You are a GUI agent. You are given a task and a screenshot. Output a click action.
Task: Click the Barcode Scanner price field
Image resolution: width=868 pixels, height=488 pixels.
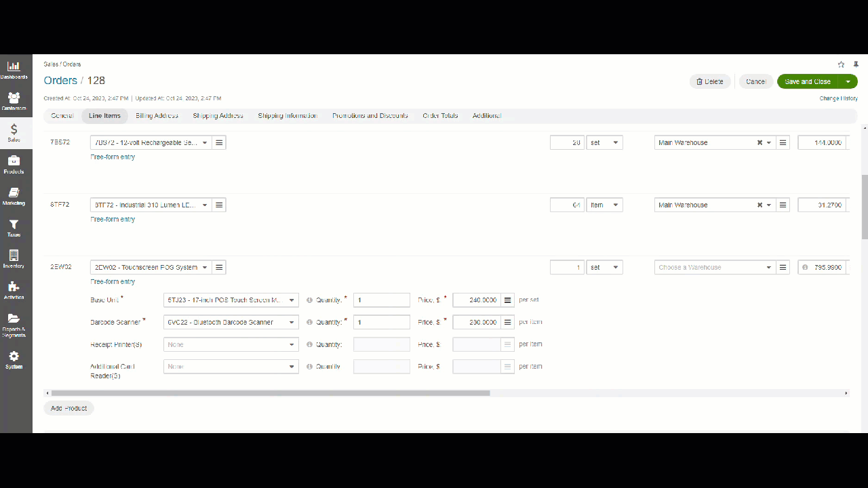click(x=477, y=322)
